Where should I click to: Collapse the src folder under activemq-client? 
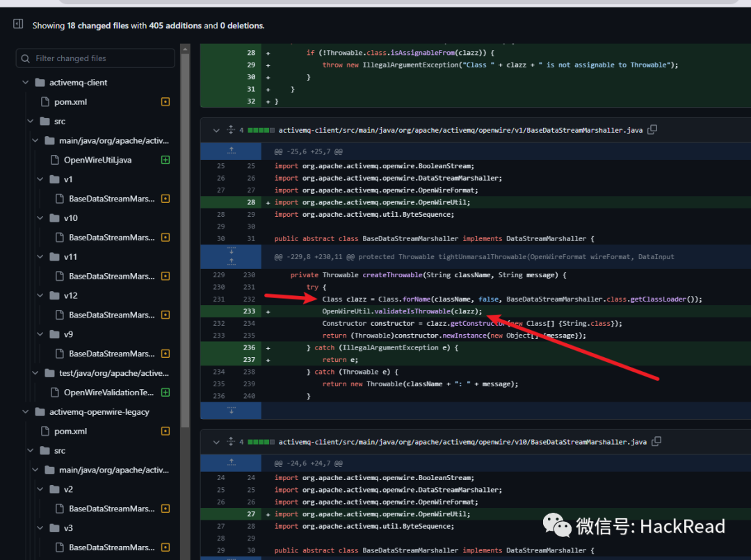(x=31, y=121)
